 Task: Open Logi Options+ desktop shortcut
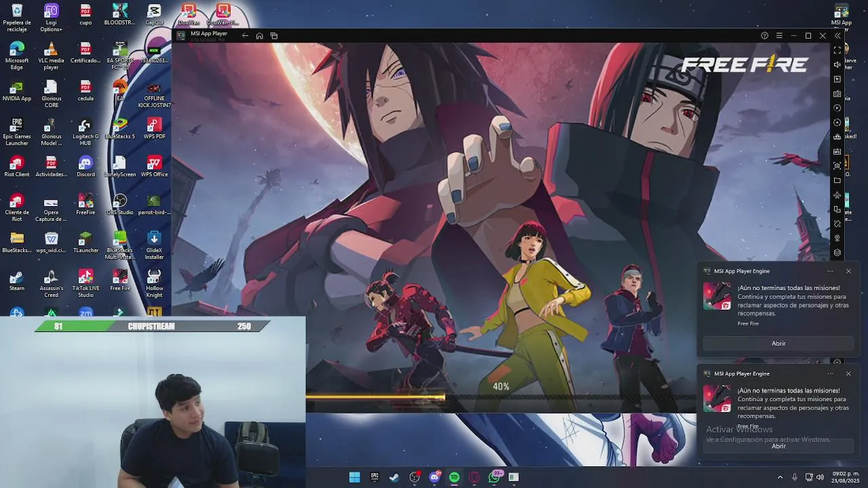(x=51, y=18)
